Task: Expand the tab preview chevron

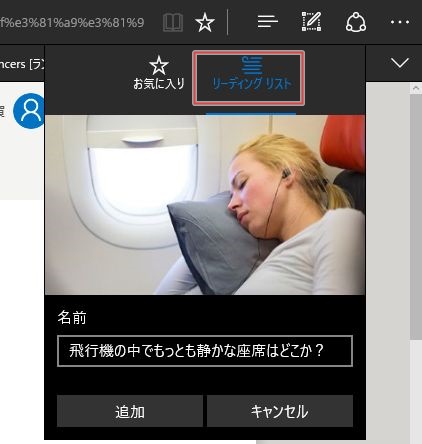Action: [x=399, y=63]
